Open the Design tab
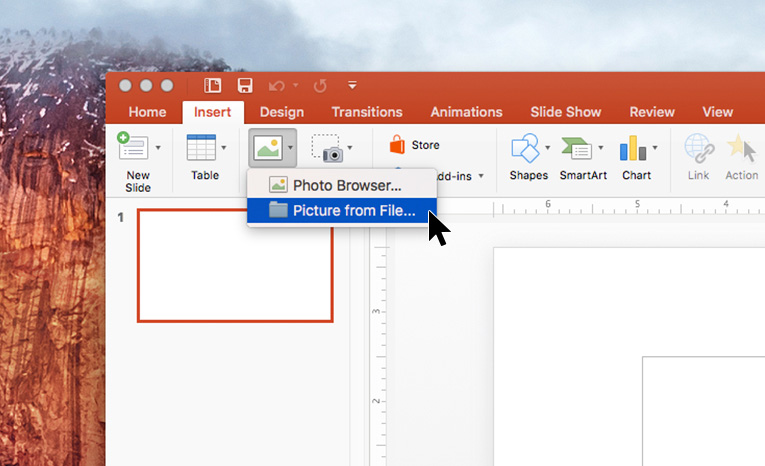765x466 pixels. click(282, 112)
